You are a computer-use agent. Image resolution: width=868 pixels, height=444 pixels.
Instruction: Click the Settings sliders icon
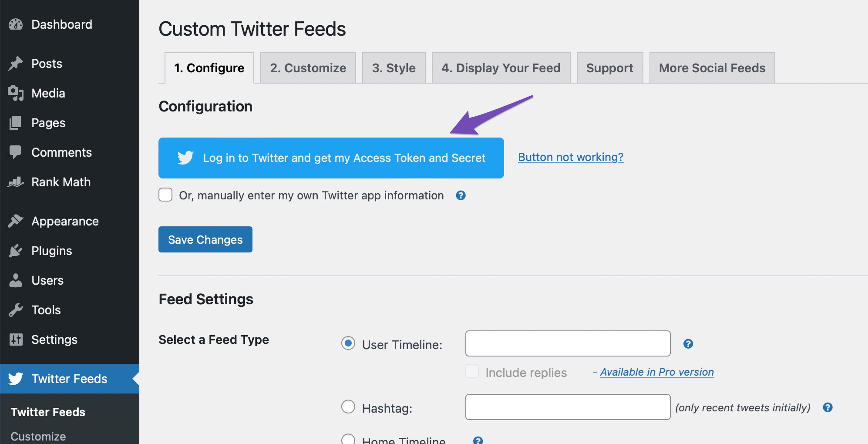(16, 340)
